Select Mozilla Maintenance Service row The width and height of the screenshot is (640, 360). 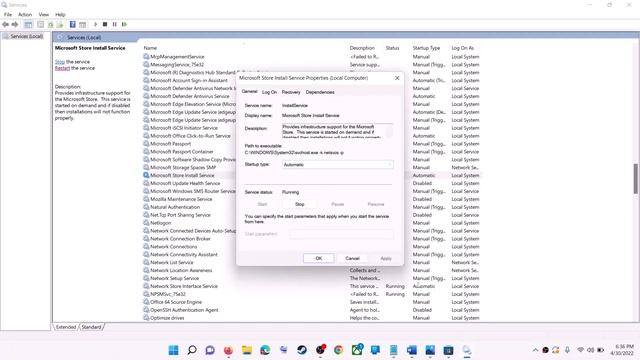pyautogui.click(x=181, y=199)
